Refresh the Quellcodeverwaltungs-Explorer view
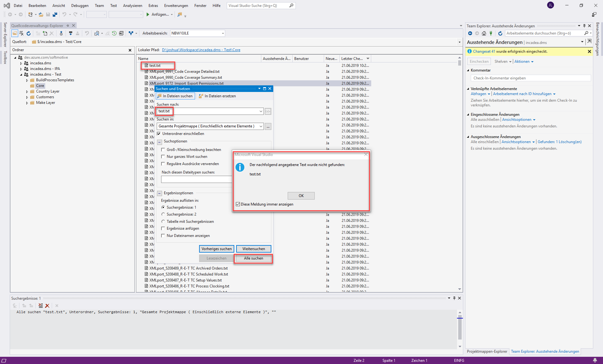 coord(28,33)
